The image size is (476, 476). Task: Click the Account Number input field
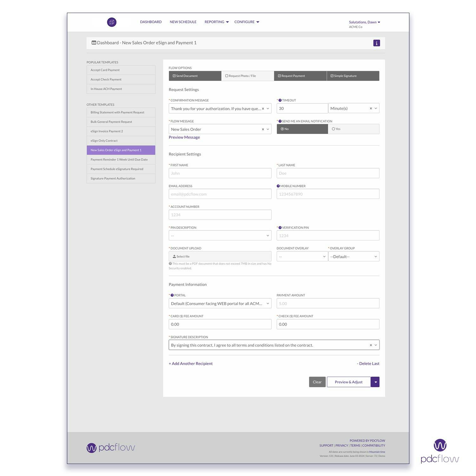click(x=220, y=215)
